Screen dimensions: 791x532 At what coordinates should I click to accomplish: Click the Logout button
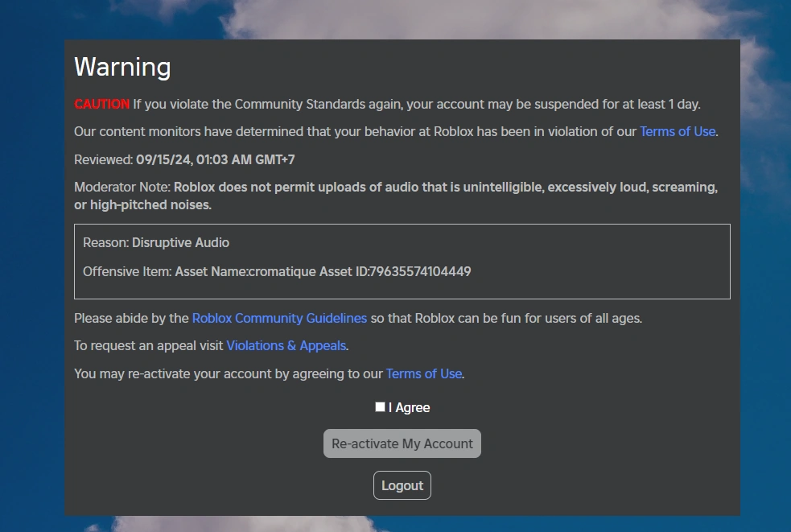[402, 485]
